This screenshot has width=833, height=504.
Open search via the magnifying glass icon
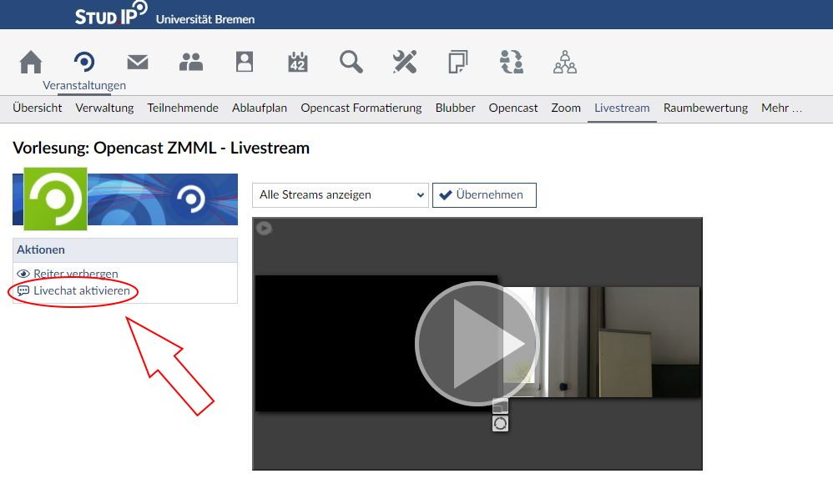click(x=351, y=63)
